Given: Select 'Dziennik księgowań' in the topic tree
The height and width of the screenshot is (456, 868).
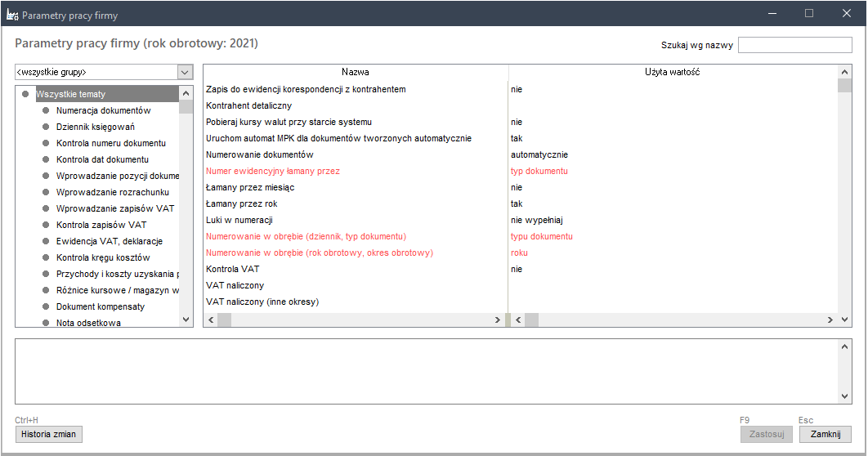Looking at the screenshot, I should tap(96, 127).
